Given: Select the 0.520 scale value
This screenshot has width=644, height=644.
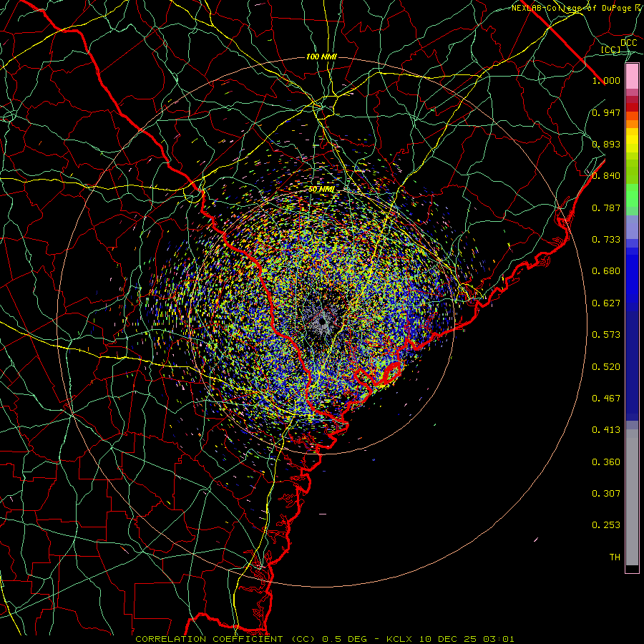Looking at the screenshot, I should [606, 367].
